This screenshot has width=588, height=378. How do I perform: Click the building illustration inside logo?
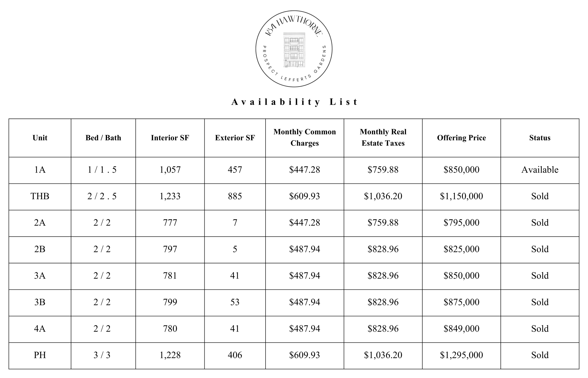[294, 50]
